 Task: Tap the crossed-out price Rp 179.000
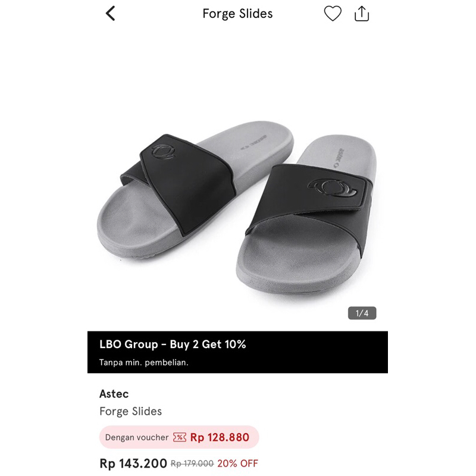(192, 464)
